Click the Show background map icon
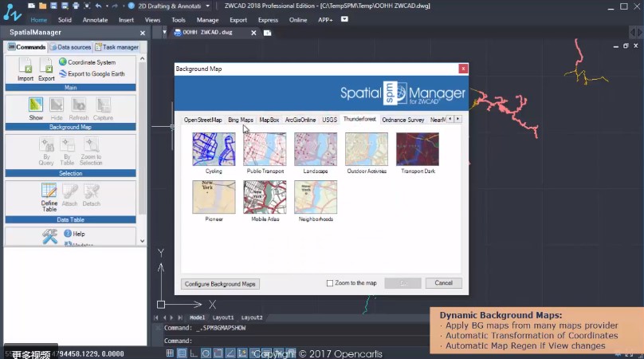Viewport: 644px width, 359px height. tap(36, 106)
